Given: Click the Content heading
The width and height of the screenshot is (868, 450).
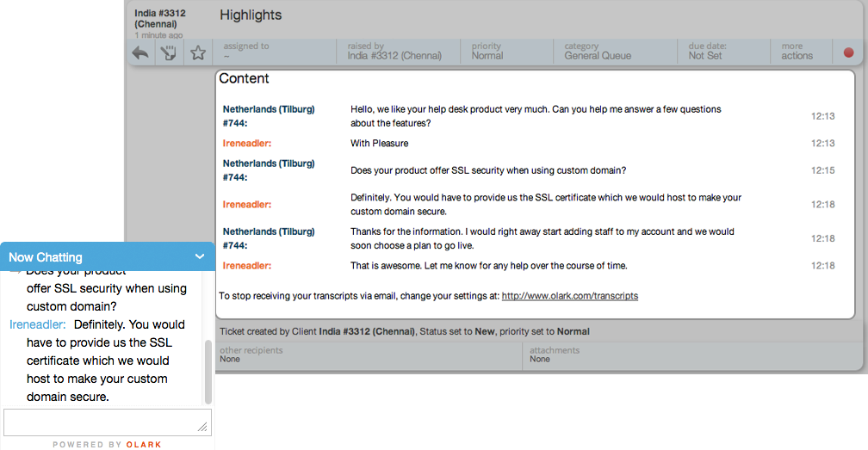Looking at the screenshot, I should click(x=245, y=78).
